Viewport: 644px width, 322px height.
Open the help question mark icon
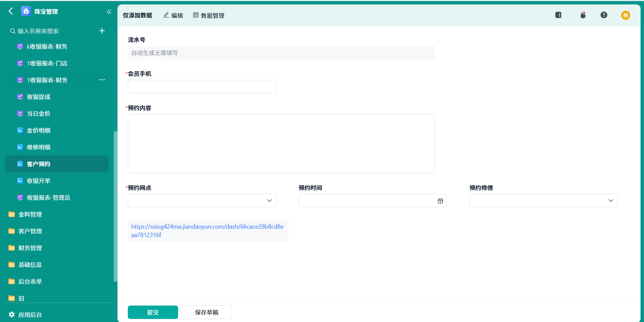[x=604, y=15]
